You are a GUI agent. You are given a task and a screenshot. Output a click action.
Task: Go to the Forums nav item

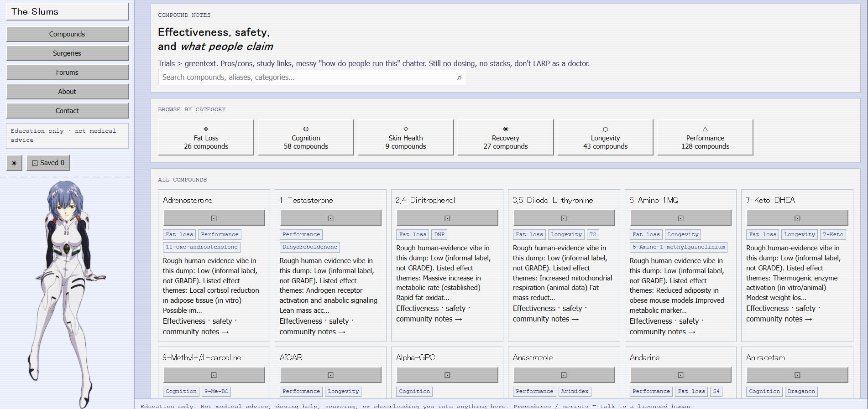click(67, 72)
